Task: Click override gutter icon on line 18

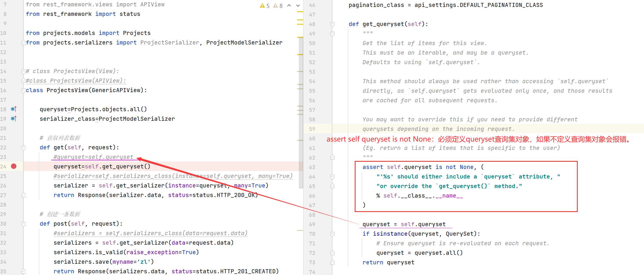Action: (x=14, y=109)
